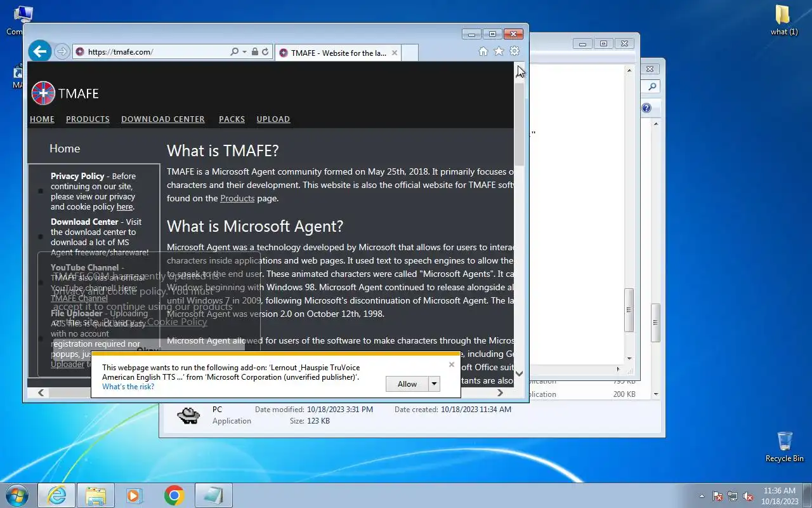Click the horizontal scrollbar left arrow
Viewport: 812px width, 508px height.
[x=41, y=392]
